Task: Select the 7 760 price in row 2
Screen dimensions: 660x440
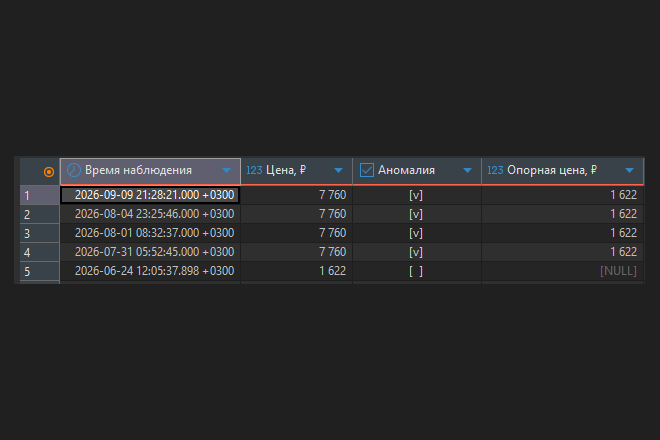Action: tap(296, 214)
